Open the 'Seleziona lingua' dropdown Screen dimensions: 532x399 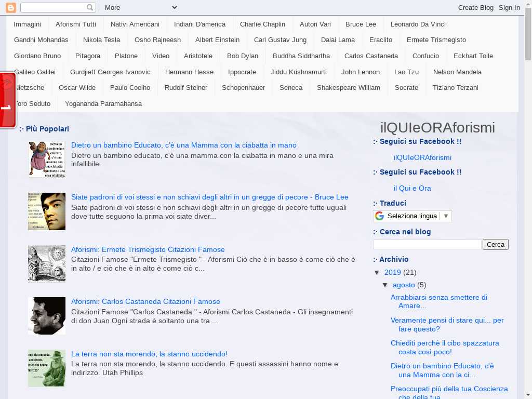click(x=413, y=216)
